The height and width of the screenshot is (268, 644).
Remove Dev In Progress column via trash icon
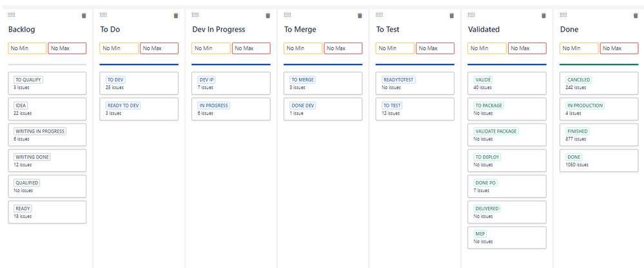click(268, 15)
